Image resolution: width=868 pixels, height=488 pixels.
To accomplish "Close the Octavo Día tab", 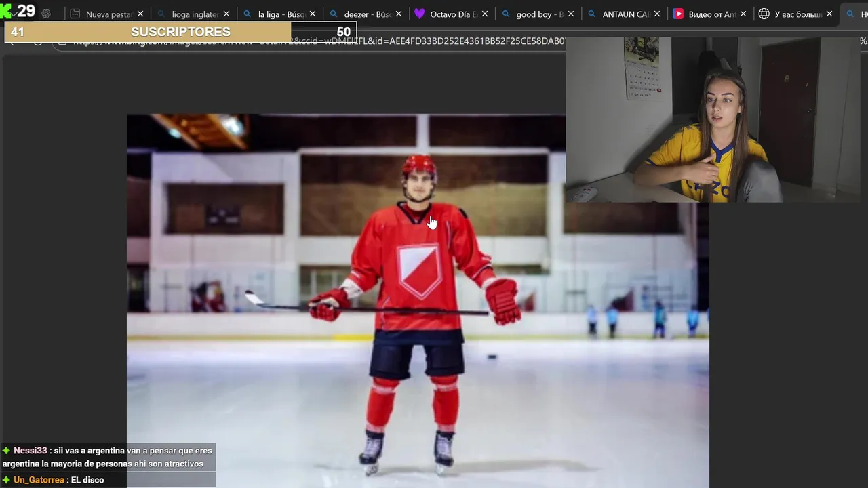I will pyautogui.click(x=485, y=14).
